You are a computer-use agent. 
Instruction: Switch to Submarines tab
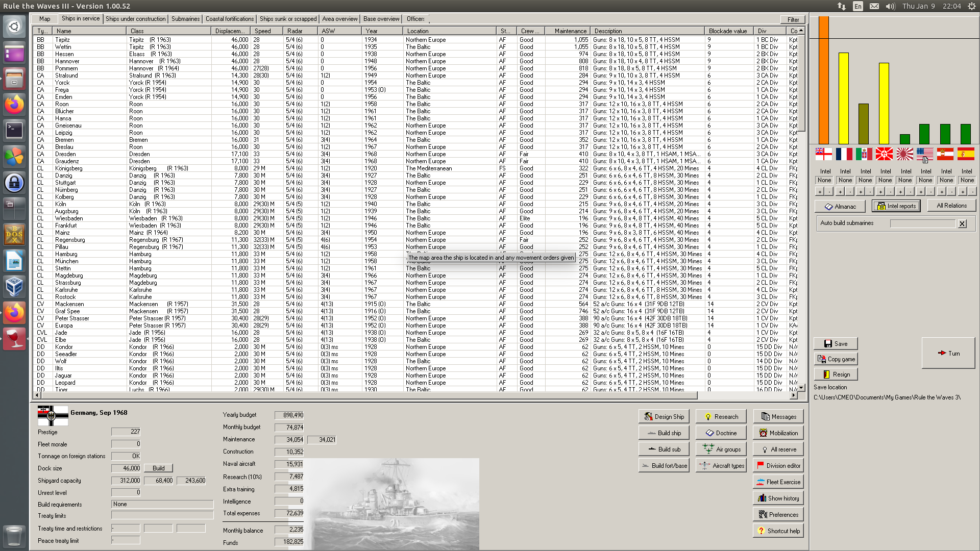185,19
